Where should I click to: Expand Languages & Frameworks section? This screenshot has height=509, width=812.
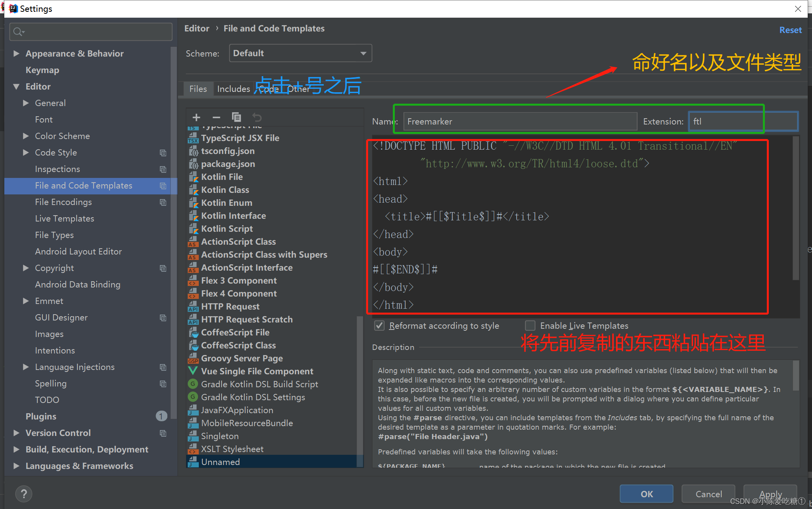16,466
